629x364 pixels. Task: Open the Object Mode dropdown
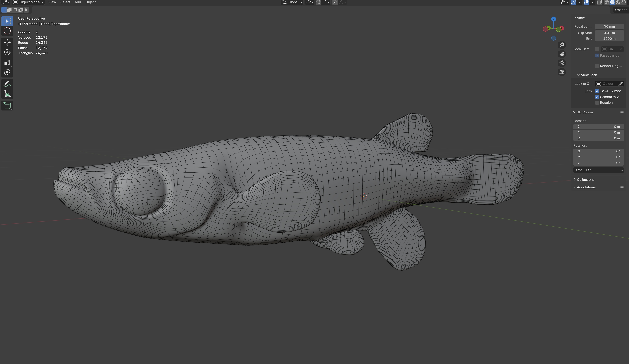pyautogui.click(x=29, y=2)
